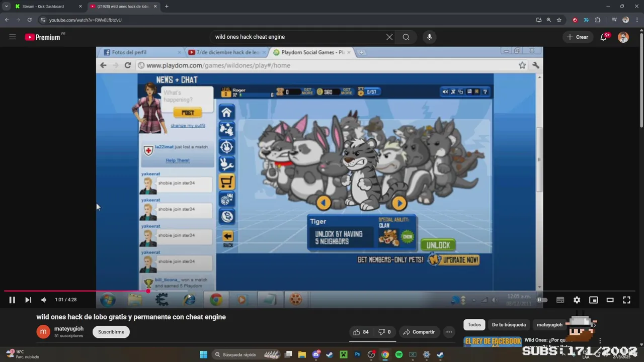644x362 pixels.
Task: Open Spotify from the taskbar
Action: [399, 354]
